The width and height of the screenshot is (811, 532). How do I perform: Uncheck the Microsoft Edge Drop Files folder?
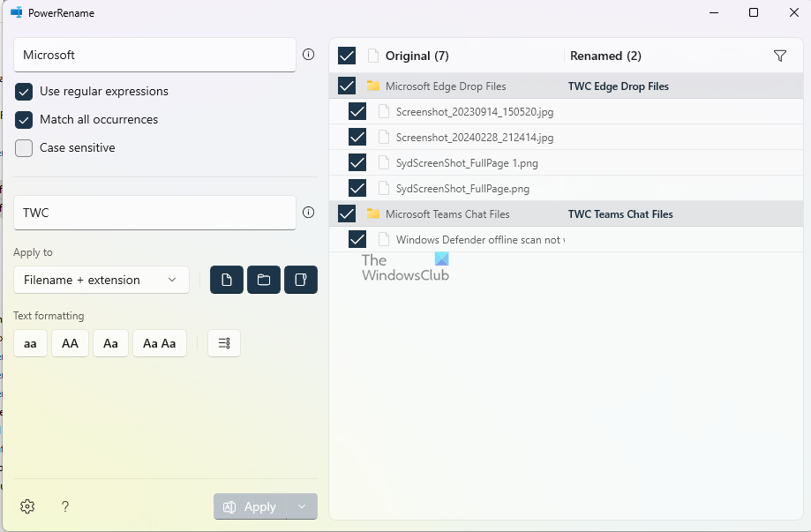click(x=347, y=86)
